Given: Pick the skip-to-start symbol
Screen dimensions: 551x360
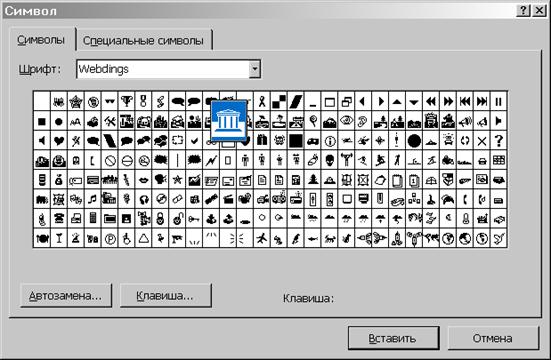Looking at the screenshot, I should 465,102.
